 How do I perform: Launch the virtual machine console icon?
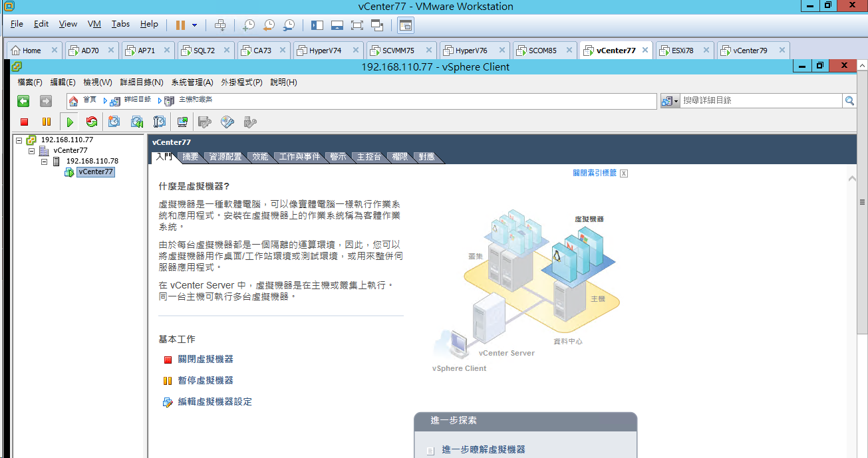[x=182, y=122]
